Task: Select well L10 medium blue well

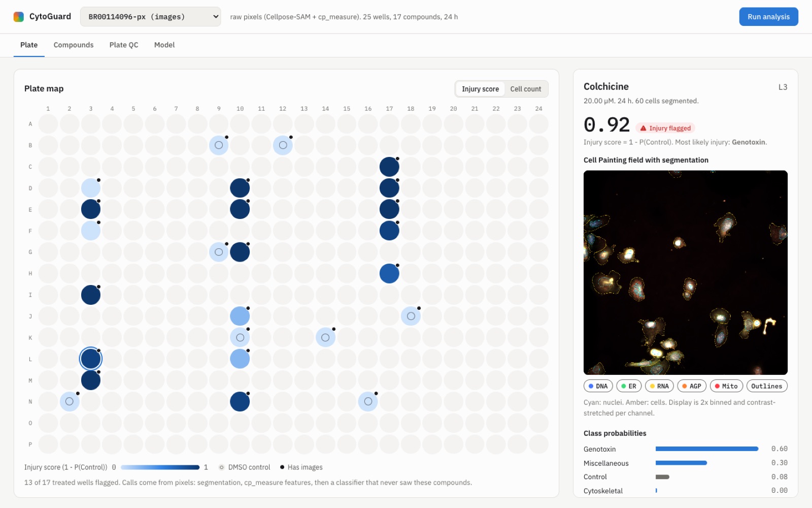Action: coord(240,359)
